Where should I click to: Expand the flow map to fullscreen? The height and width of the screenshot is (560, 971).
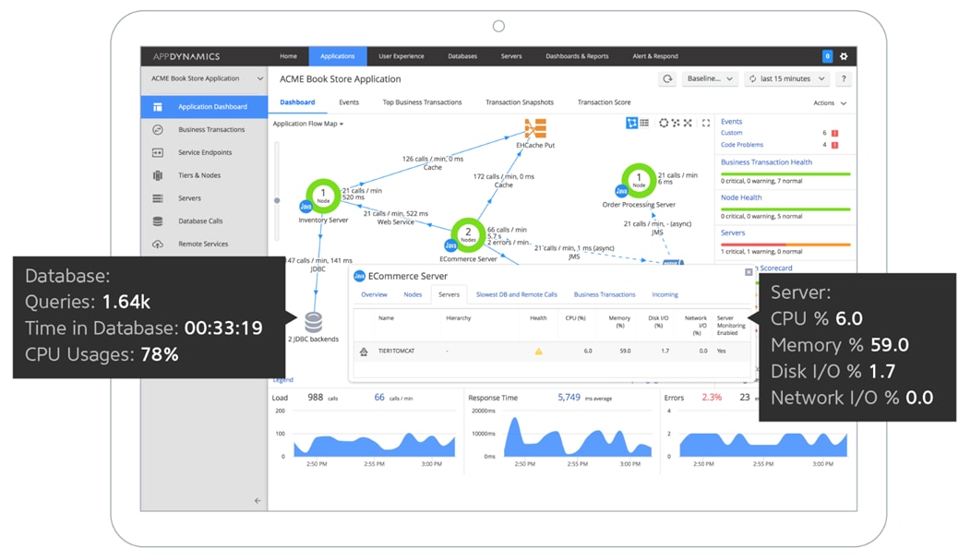coord(706,123)
